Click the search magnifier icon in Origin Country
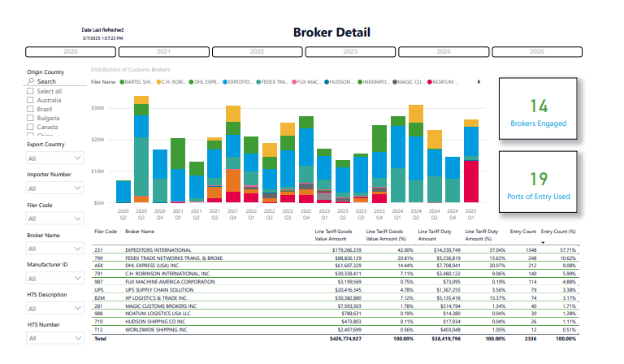 [31, 81]
